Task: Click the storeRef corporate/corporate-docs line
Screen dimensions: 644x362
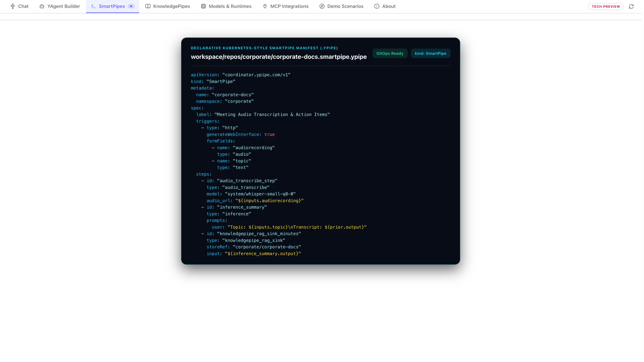Action: coord(254,247)
